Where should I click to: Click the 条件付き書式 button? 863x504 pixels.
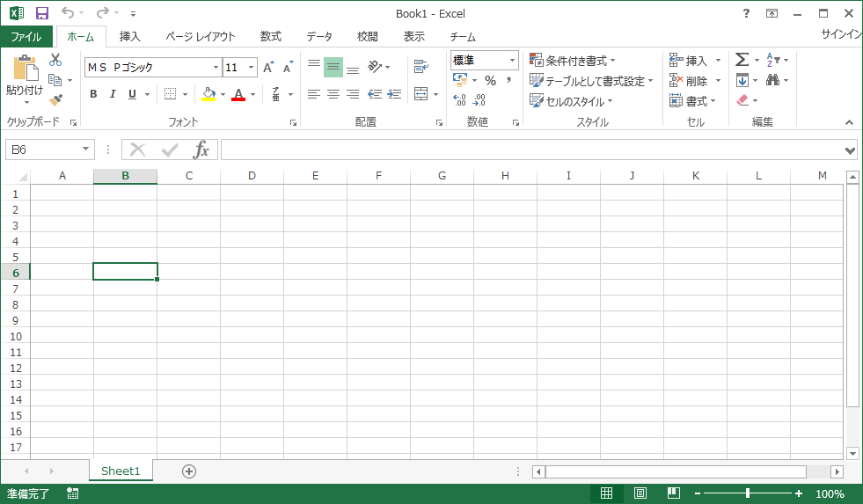point(573,61)
